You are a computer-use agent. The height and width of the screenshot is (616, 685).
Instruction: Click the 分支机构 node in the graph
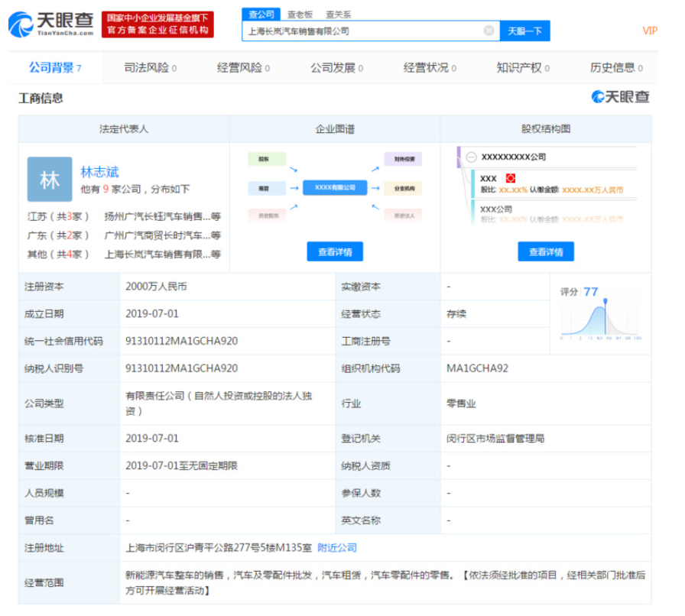pyautogui.click(x=404, y=189)
